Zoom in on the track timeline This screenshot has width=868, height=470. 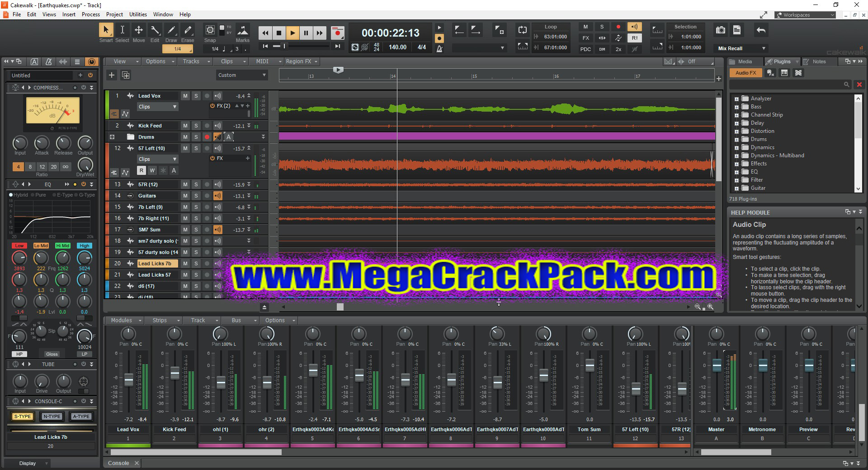click(710, 307)
